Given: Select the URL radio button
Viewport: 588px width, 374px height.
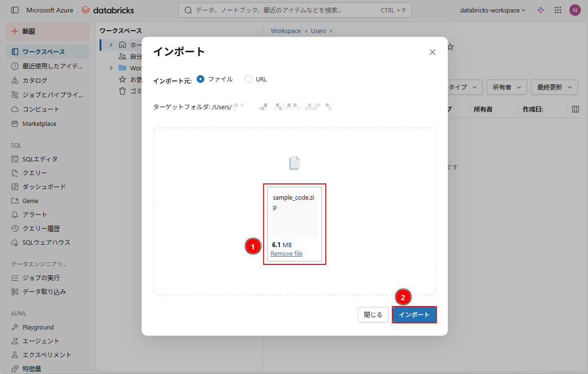Looking at the screenshot, I should 248,79.
